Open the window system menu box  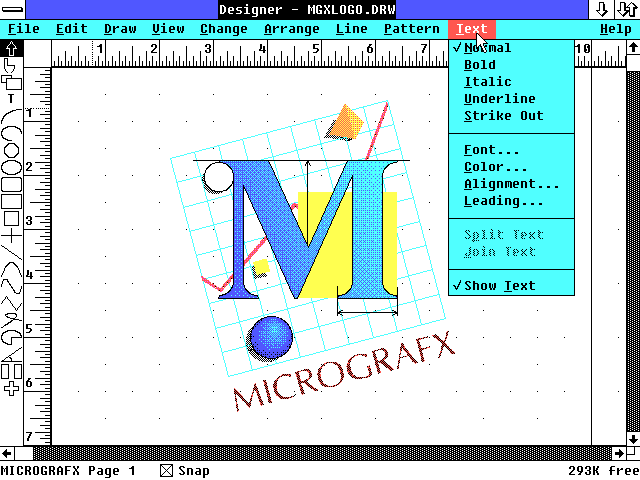click(x=12, y=9)
